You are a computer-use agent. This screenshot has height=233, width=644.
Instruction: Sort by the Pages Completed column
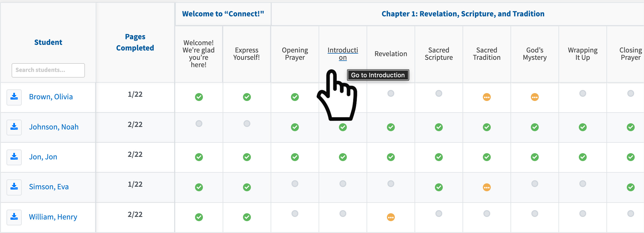tap(135, 42)
